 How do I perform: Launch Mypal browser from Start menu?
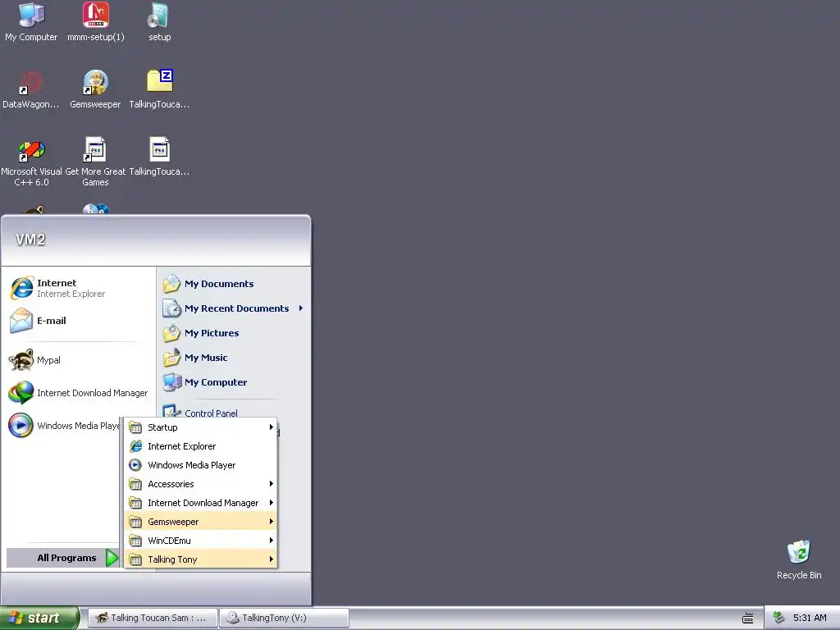79,360
